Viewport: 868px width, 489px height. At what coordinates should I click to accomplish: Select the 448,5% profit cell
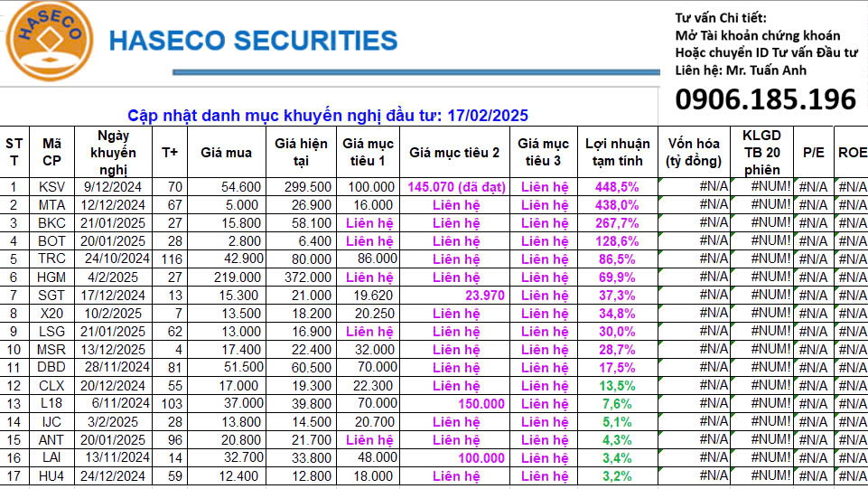tap(617, 187)
